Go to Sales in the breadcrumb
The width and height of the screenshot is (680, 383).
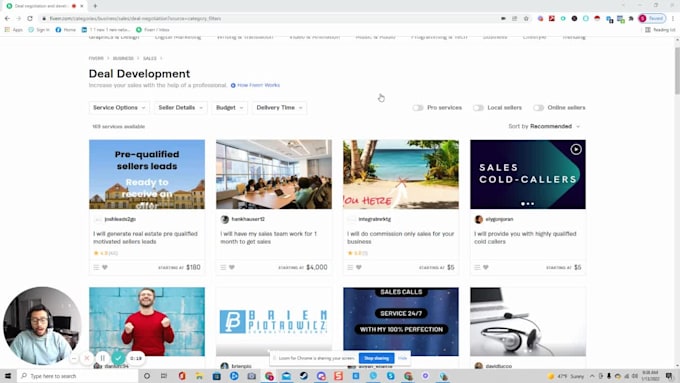150,58
